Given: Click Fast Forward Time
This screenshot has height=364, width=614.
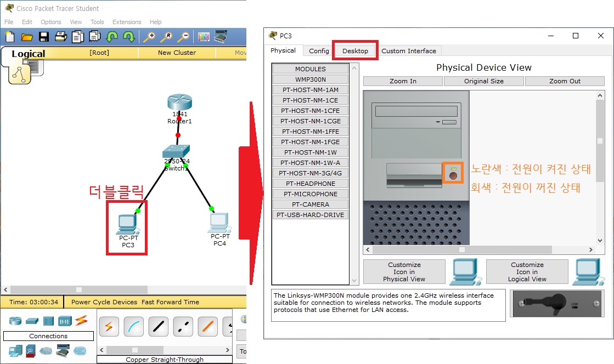Looking at the screenshot, I should [170, 302].
